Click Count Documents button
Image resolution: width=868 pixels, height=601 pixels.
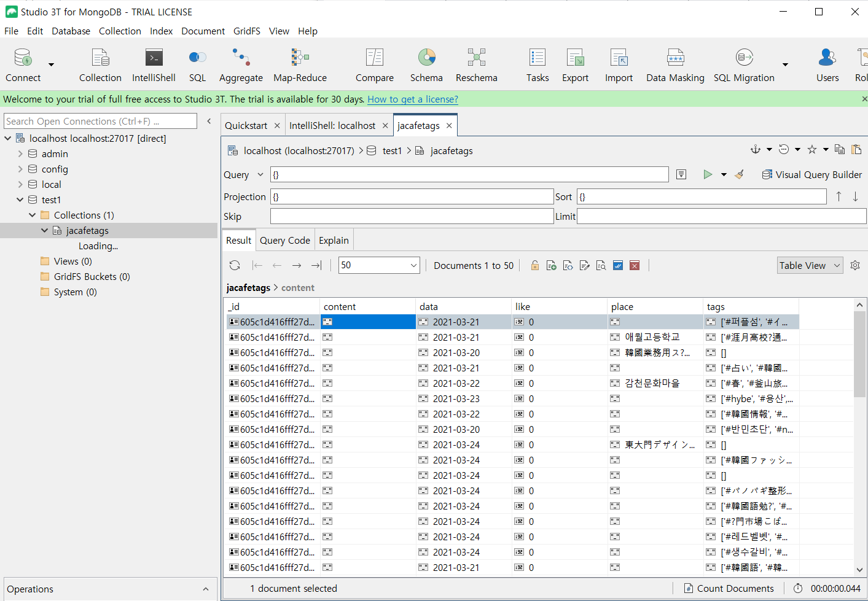click(729, 588)
